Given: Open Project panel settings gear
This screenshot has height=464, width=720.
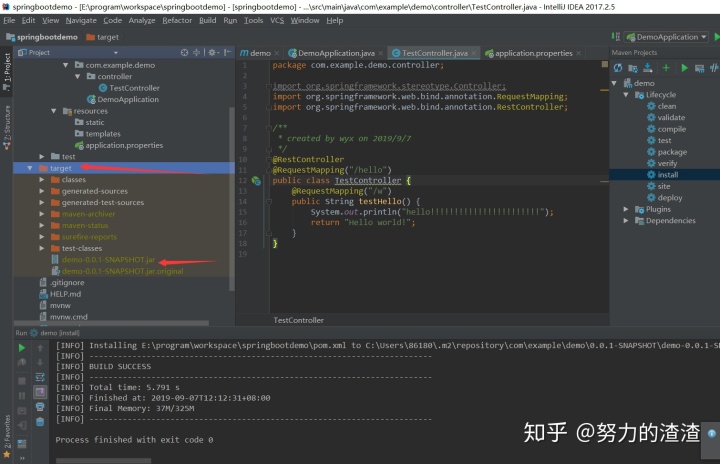Looking at the screenshot, I should [x=213, y=52].
